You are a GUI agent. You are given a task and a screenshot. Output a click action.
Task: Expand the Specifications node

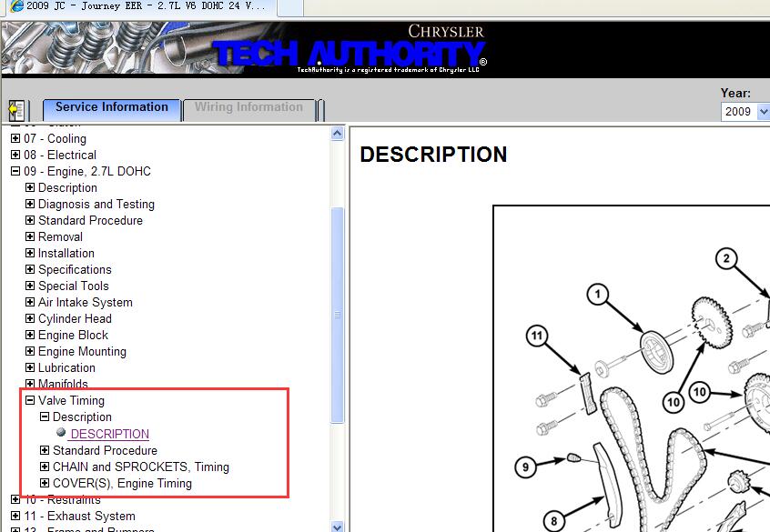[30, 269]
